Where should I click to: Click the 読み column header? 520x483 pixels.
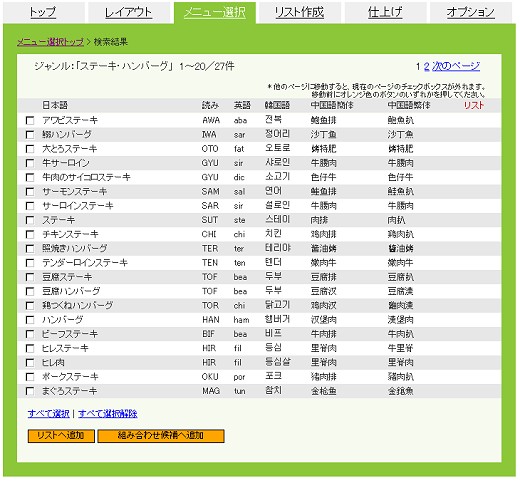pos(210,105)
